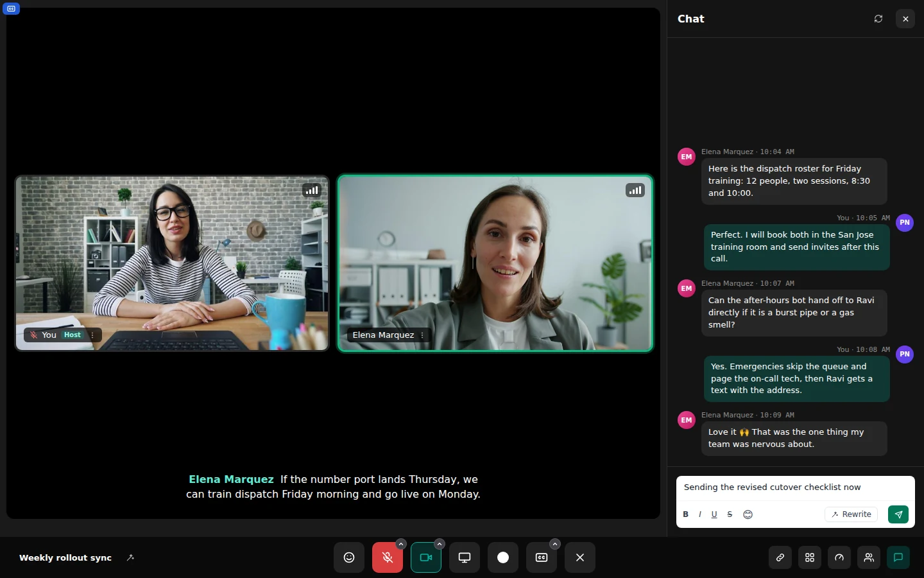Unmute the microphone with the red mic button
The image size is (924, 578).
388,557
